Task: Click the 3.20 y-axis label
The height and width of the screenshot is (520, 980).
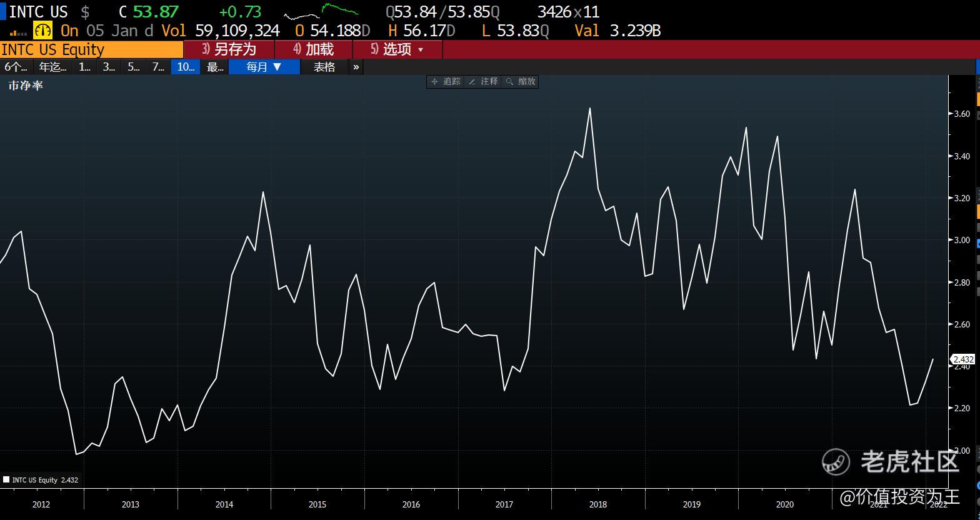Action: (962, 198)
